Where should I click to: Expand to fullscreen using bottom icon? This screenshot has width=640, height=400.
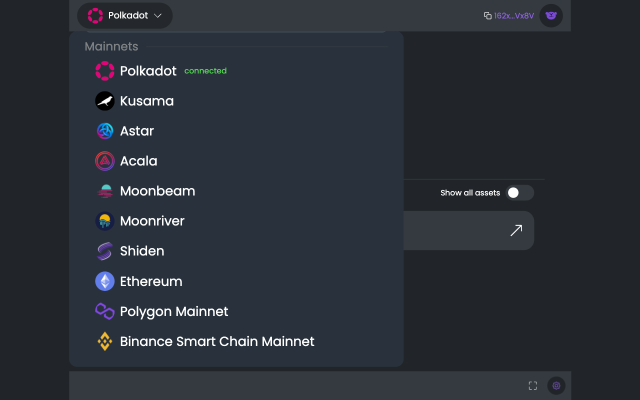[533, 386]
